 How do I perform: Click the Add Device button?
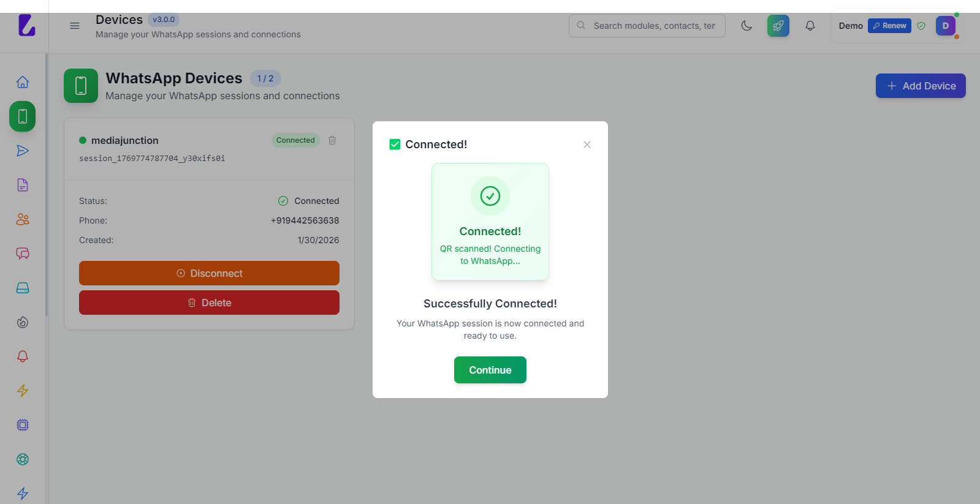pyautogui.click(x=920, y=86)
